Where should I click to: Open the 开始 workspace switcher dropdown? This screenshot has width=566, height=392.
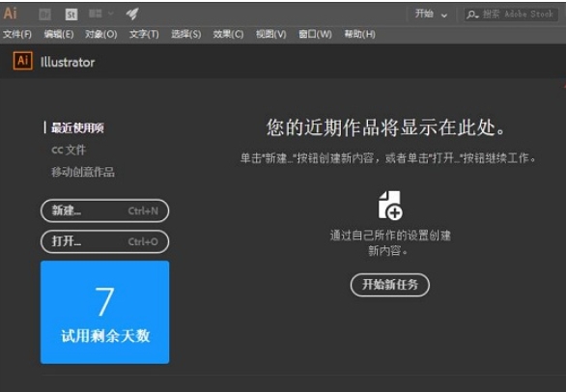coord(431,14)
